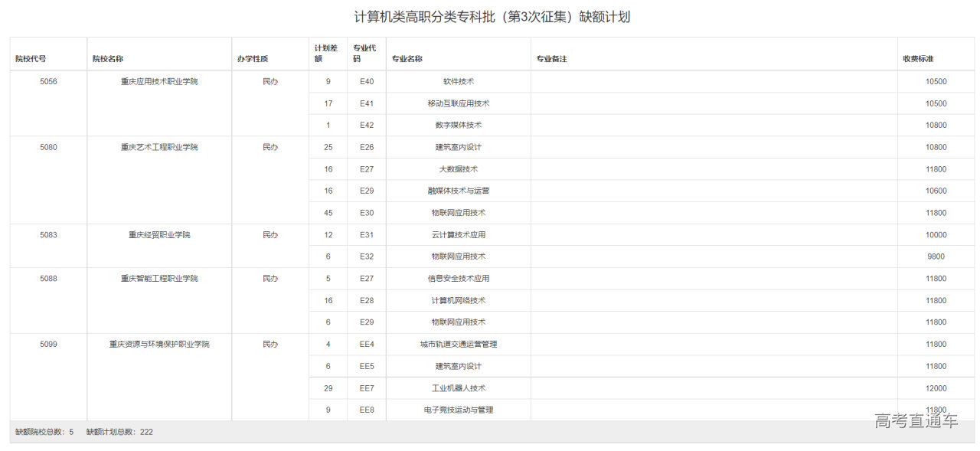
Task: Select the 云计算技术应用 major
Action: (x=458, y=235)
